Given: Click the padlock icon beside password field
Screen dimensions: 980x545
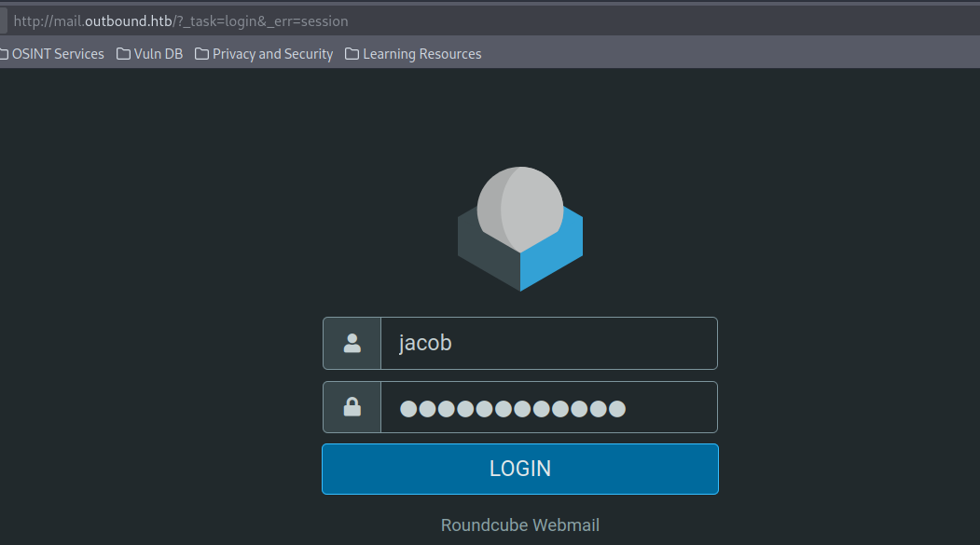Looking at the screenshot, I should pyautogui.click(x=352, y=407).
